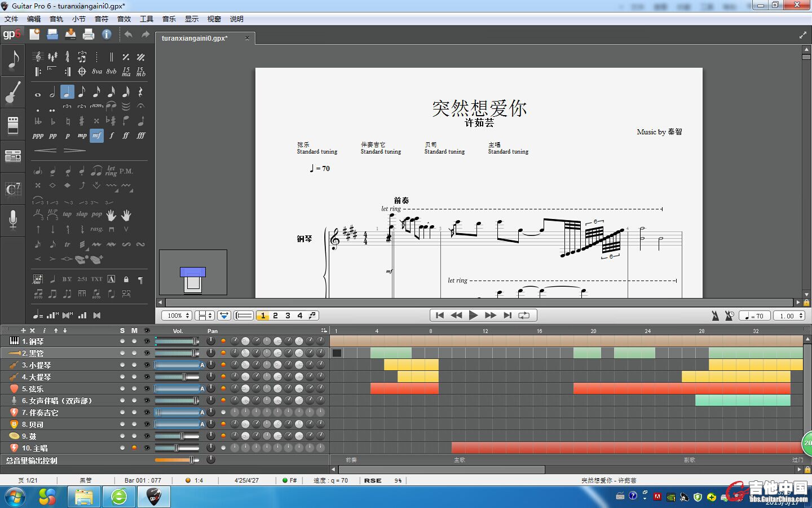Open the chord C7 panel
Image resolution: width=812 pixels, height=508 pixels.
13,189
